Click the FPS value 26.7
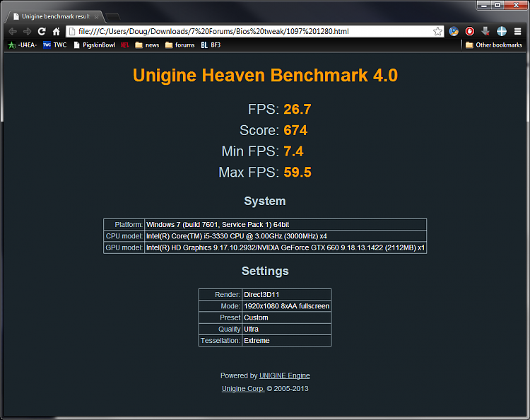 click(297, 109)
